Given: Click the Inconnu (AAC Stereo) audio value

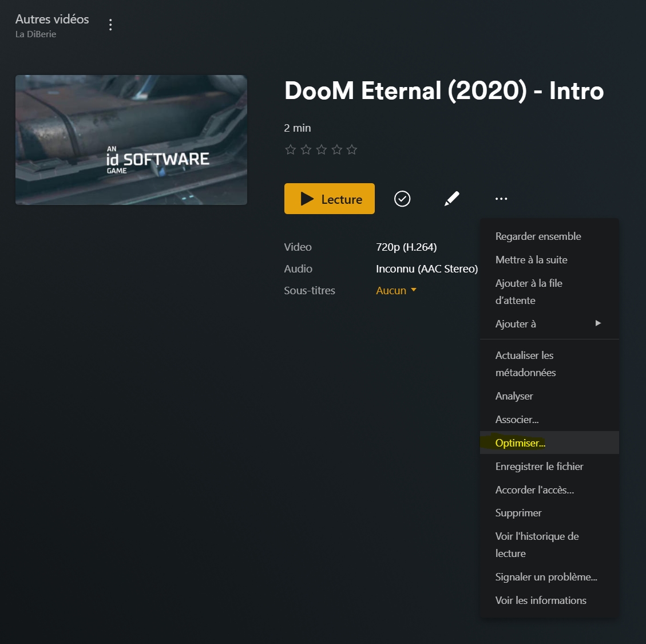Looking at the screenshot, I should pos(427,269).
